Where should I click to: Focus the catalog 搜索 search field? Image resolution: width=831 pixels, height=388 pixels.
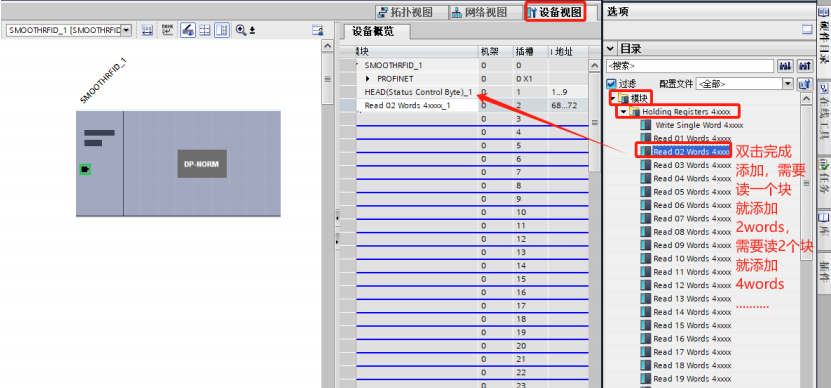point(690,66)
